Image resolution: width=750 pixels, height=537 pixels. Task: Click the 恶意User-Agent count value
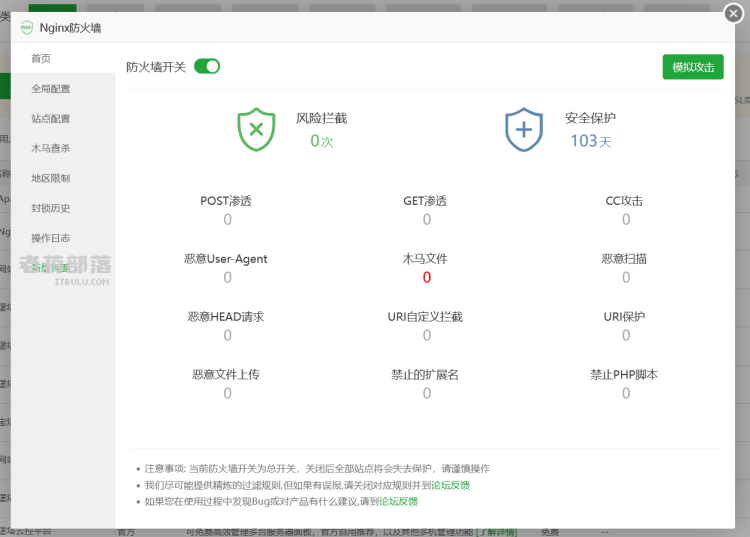tap(227, 277)
